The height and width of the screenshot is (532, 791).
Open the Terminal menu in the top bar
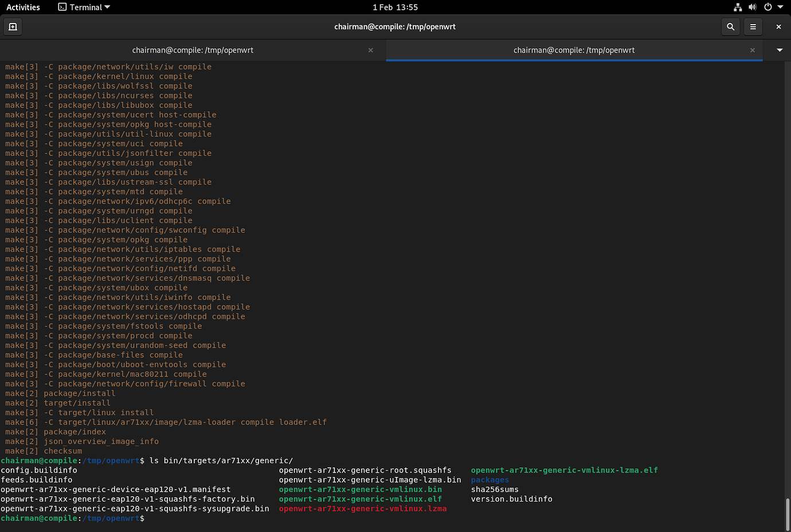pos(84,7)
